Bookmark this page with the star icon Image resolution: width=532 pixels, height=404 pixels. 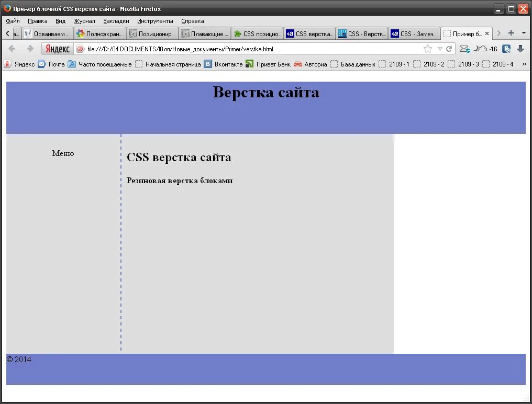pos(428,49)
